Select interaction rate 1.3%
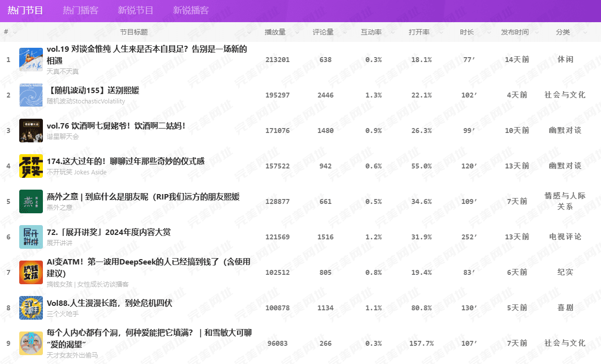Viewport: 601px width, 364px height. pyautogui.click(x=374, y=95)
